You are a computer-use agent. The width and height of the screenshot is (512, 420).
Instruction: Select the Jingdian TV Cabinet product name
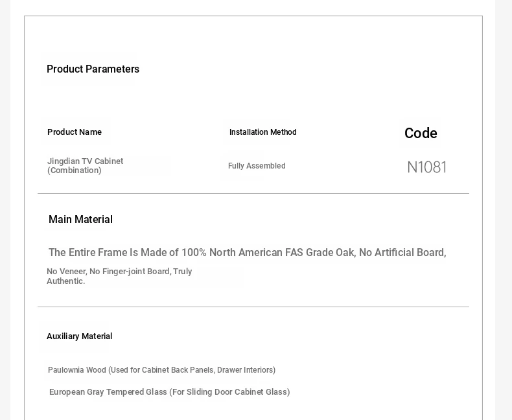click(x=85, y=165)
